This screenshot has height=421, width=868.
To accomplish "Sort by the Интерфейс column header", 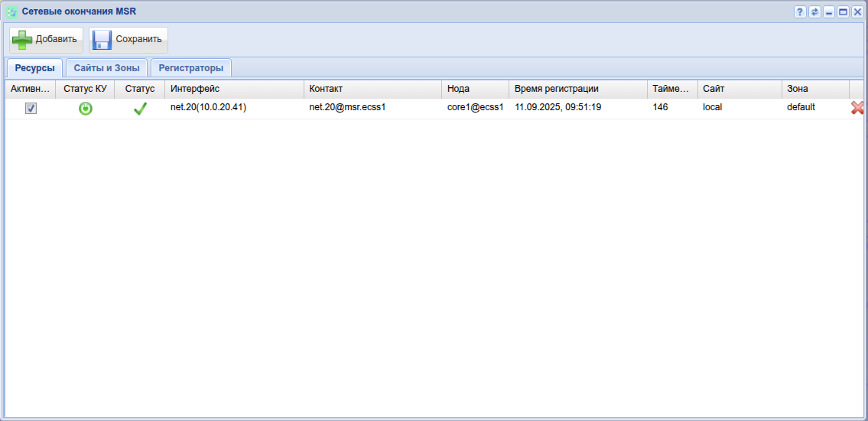I will click(234, 89).
